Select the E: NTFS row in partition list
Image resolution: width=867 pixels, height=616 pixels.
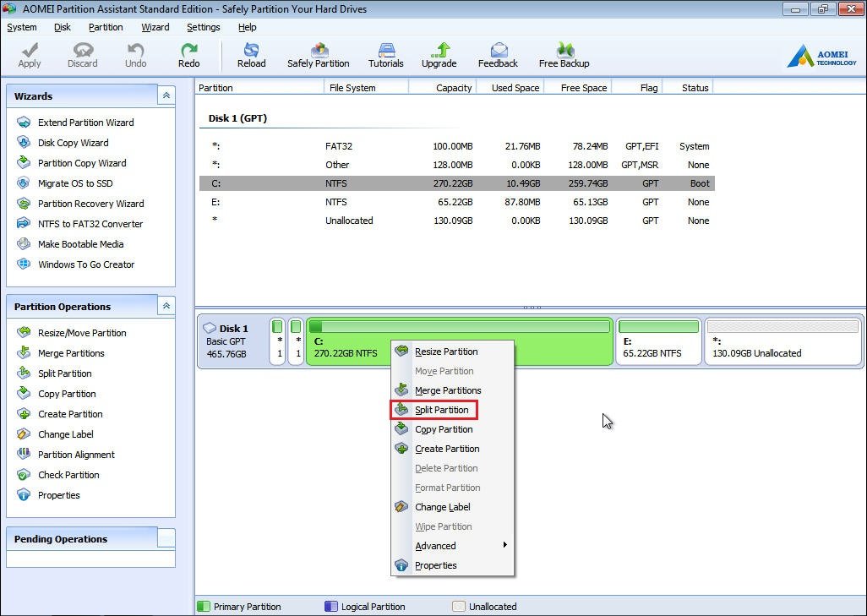[x=456, y=202]
